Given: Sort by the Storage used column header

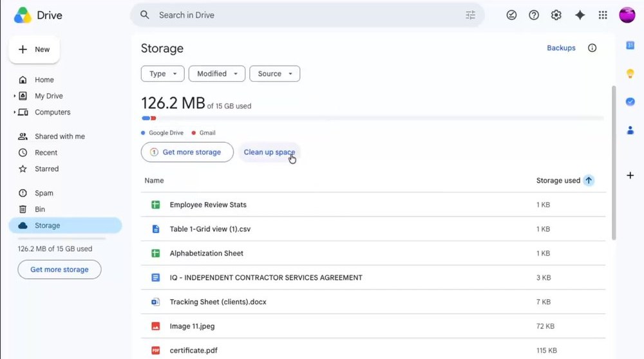Looking at the screenshot, I should coord(558,181).
